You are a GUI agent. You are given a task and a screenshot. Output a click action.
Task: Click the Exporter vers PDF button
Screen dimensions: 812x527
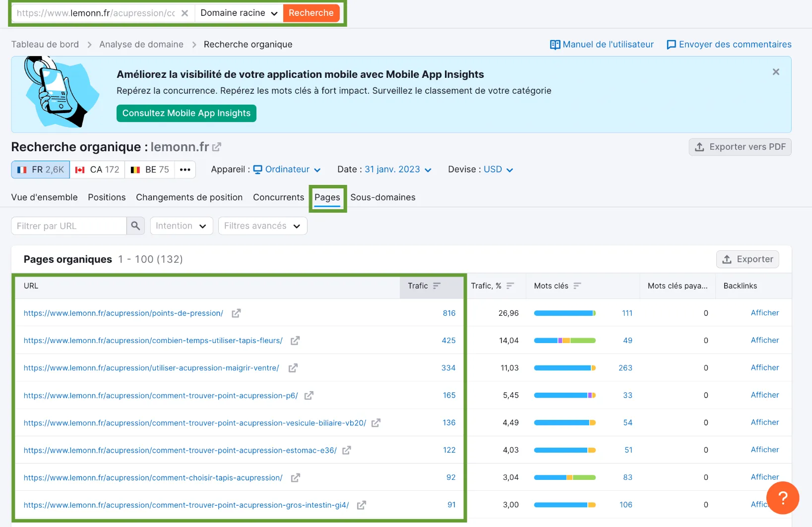click(x=740, y=147)
